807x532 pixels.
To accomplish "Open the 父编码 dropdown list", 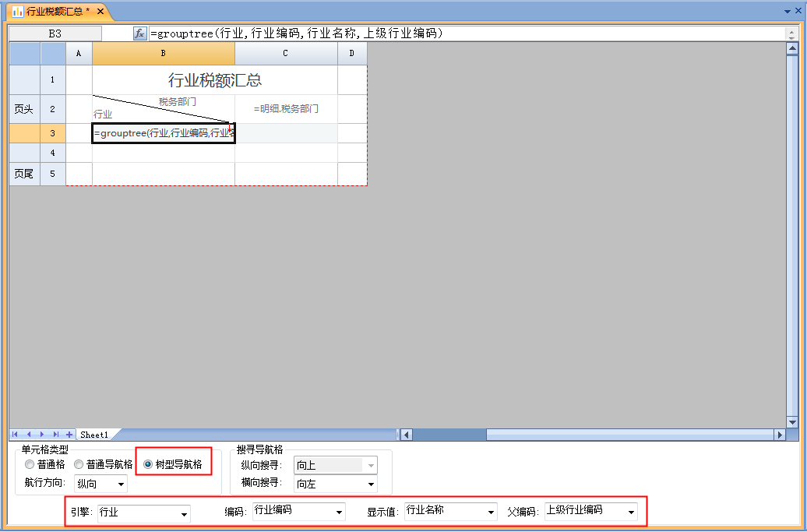I will 590,511.
